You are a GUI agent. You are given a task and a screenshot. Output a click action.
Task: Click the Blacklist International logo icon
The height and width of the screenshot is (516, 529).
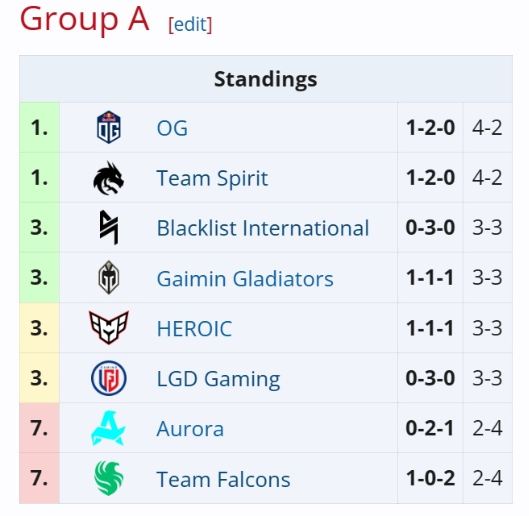click(109, 227)
